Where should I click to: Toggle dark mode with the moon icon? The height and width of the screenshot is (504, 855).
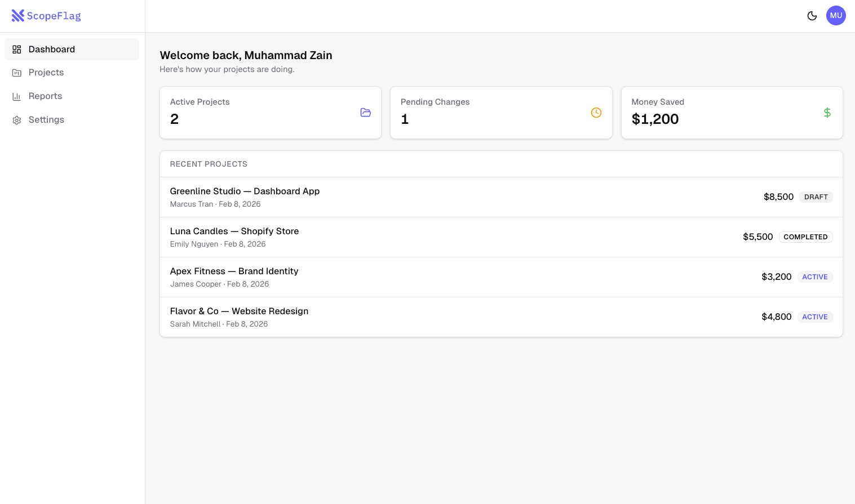pos(812,15)
